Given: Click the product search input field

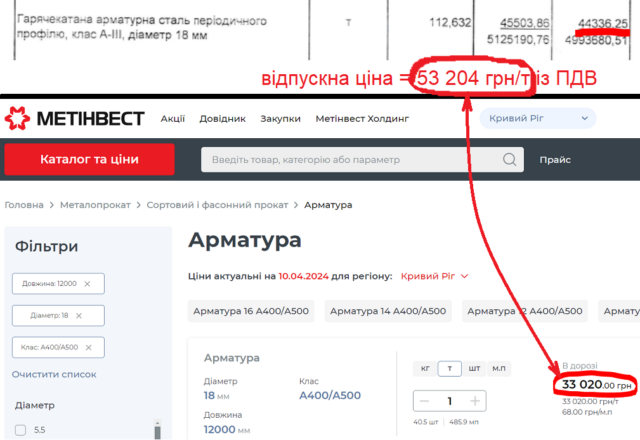Looking at the screenshot, I should [x=350, y=160].
